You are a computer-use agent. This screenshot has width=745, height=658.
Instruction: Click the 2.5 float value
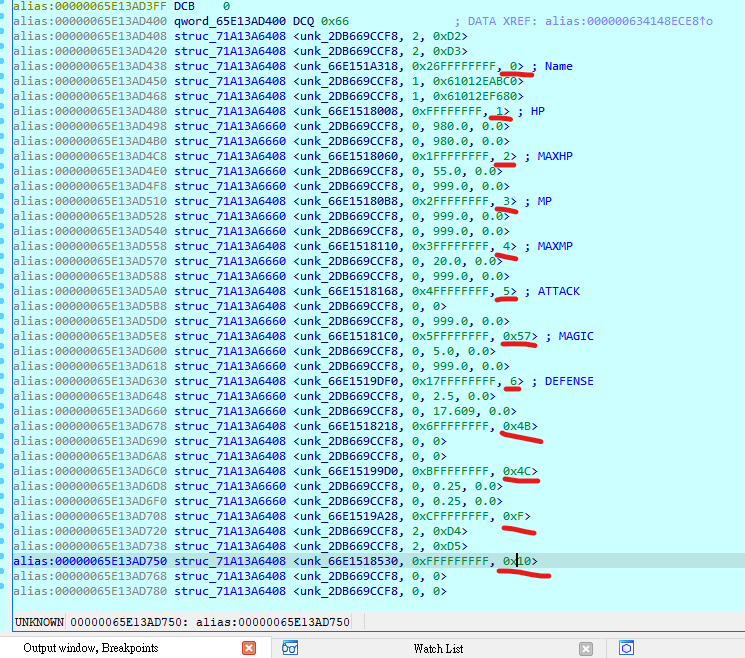click(x=443, y=396)
